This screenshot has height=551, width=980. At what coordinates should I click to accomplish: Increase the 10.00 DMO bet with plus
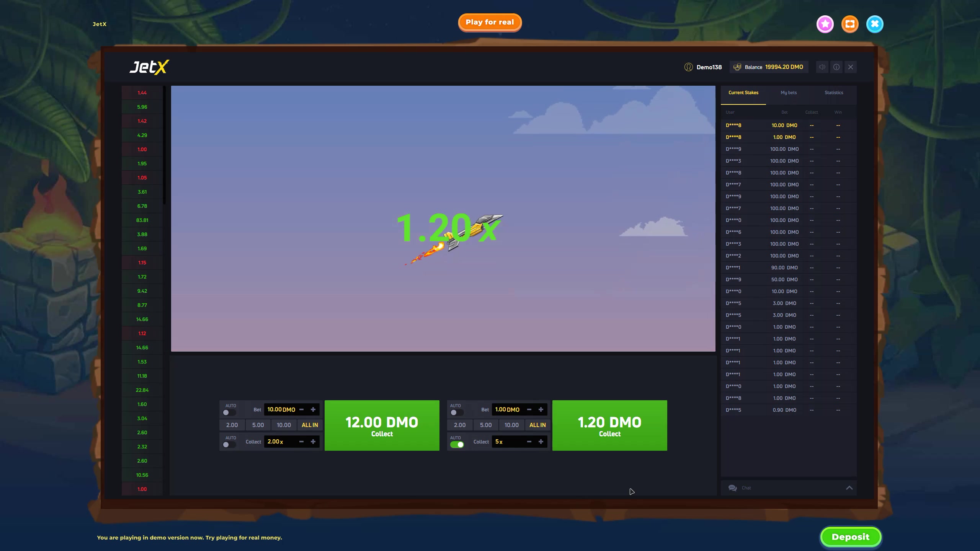click(313, 409)
